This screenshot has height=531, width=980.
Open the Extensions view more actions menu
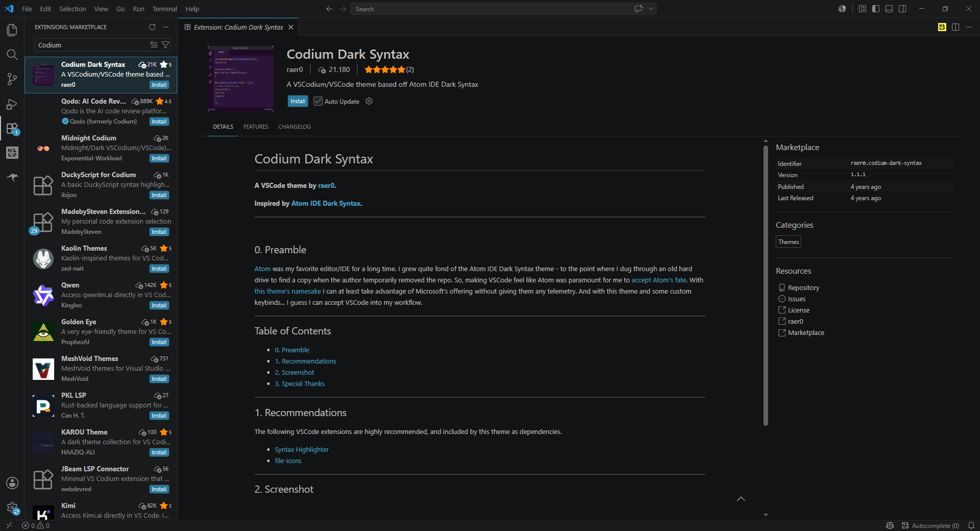165,27
